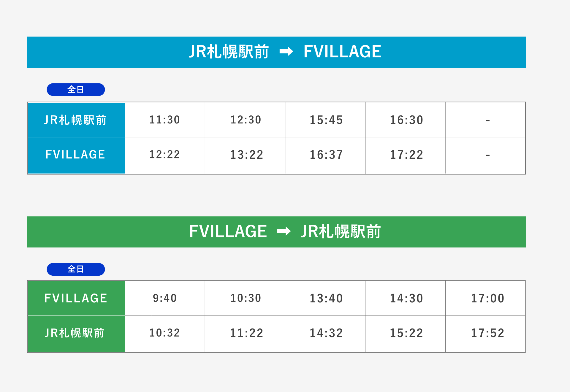This screenshot has height=392, width=570.
Task: Click the 16:30 departure time cell
Action: point(406,120)
